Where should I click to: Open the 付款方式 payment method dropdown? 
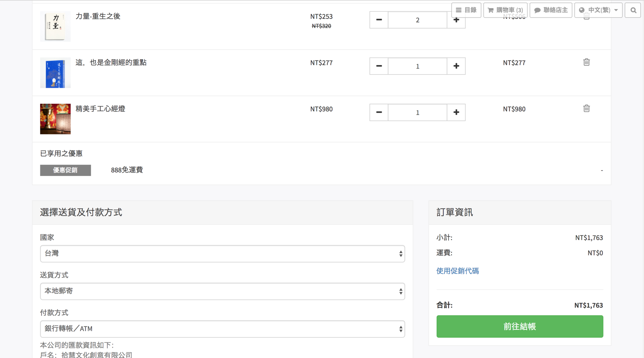(222, 329)
